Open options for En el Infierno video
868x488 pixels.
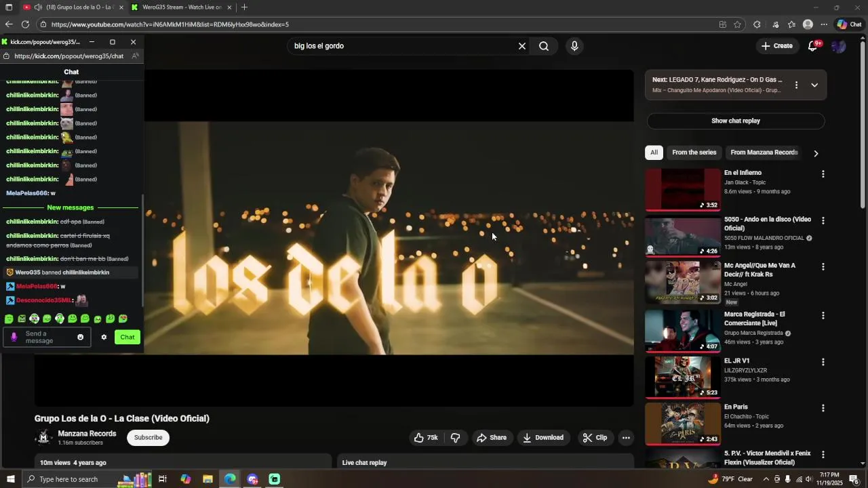823,174
